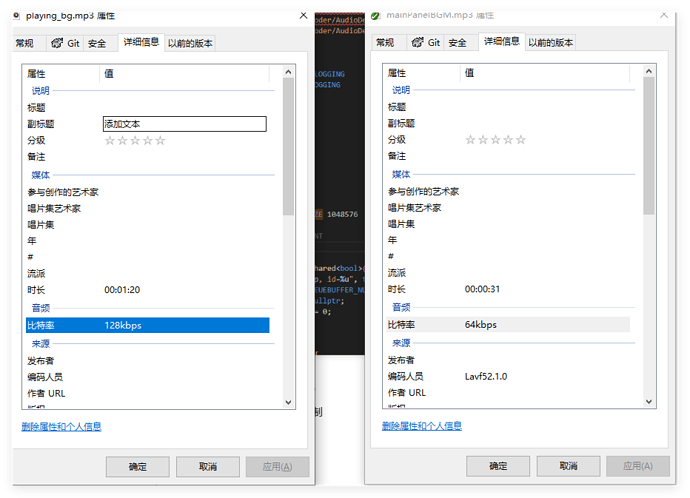This screenshot has height=498, width=690.
Task: Click 应用(A) button in playing_bg.mp3 window
Action: tap(278, 467)
